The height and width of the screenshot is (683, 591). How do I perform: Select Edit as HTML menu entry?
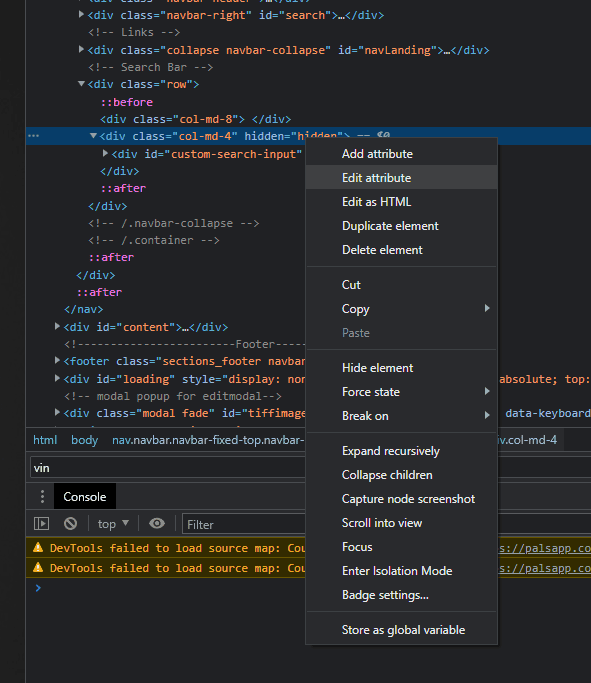click(401, 202)
